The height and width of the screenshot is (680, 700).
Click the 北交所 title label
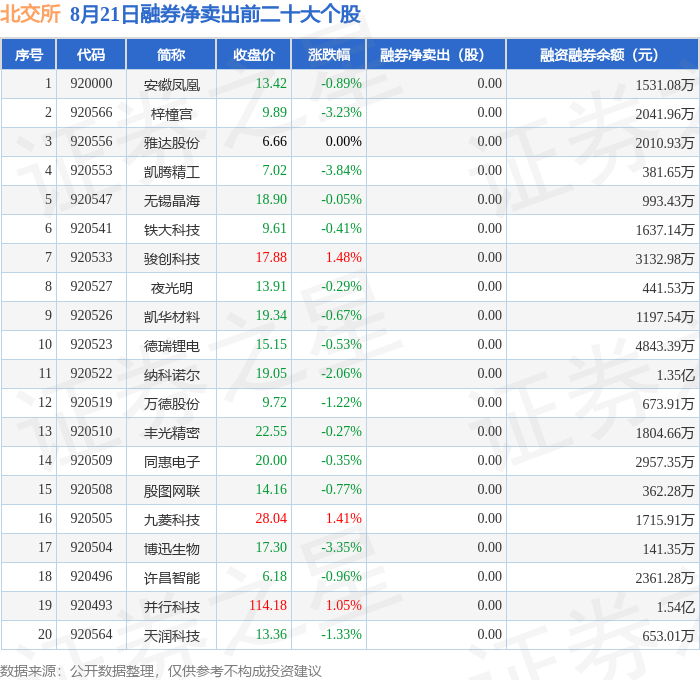pyautogui.click(x=30, y=14)
